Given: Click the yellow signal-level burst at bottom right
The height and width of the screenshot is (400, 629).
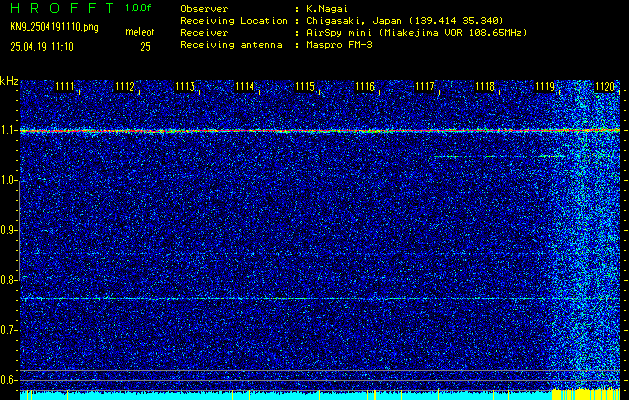Looking at the screenshot, I should click(586, 394).
